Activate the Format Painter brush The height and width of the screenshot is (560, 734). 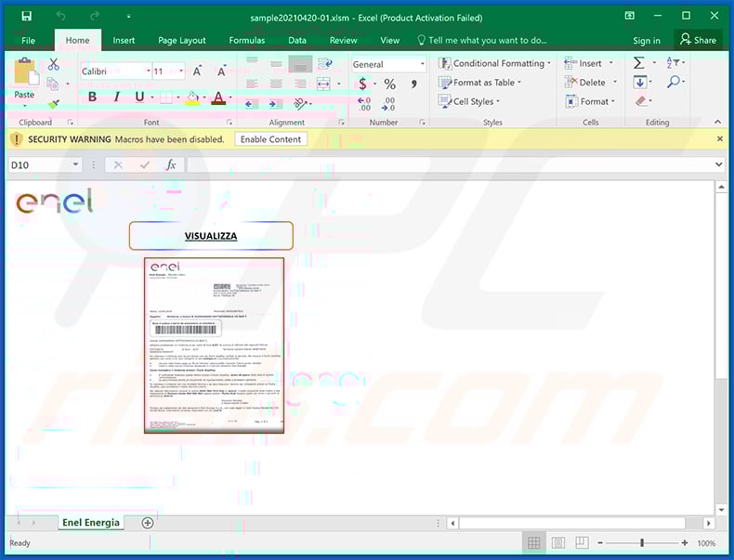(x=53, y=104)
